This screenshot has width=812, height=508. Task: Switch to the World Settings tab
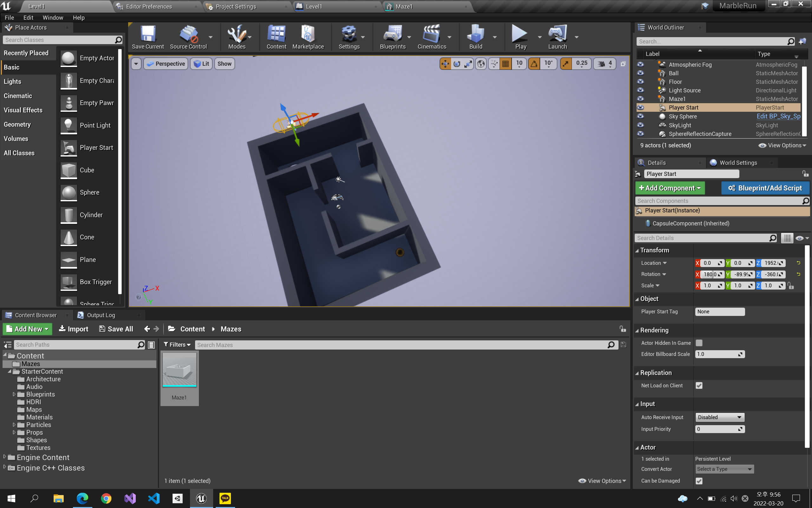point(738,163)
